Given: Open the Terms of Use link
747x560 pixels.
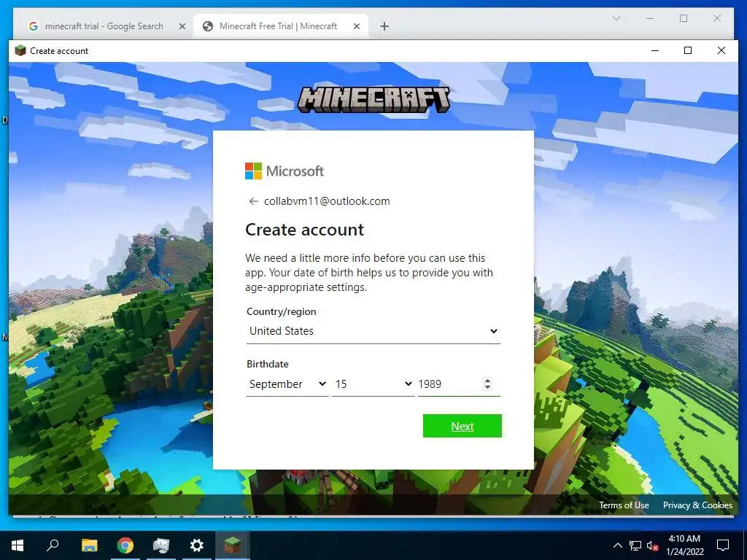Looking at the screenshot, I should [624, 505].
